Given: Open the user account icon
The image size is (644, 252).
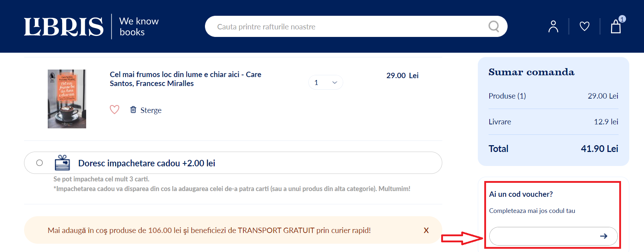Looking at the screenshot, I should pos(553,27).
